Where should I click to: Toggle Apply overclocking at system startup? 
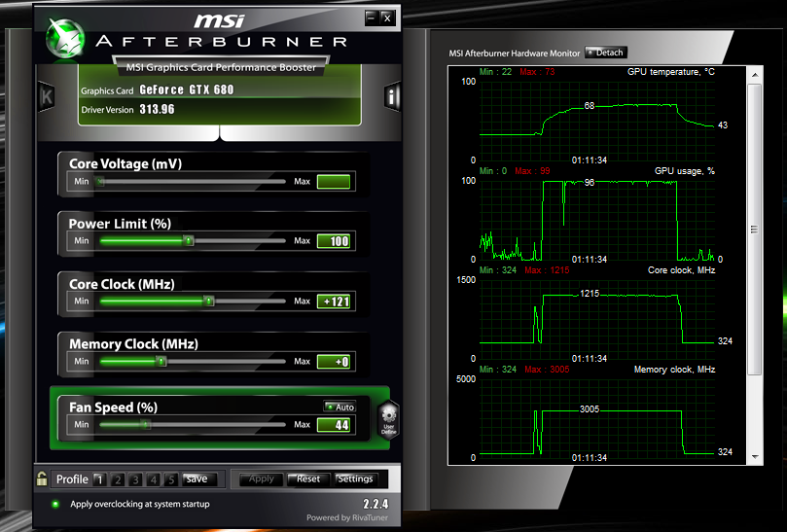pyautogui.click(x=55, y=504)
